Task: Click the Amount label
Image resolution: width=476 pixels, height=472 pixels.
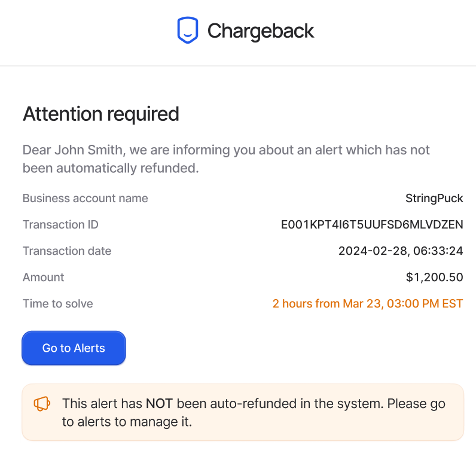Action: pos(44,278)
